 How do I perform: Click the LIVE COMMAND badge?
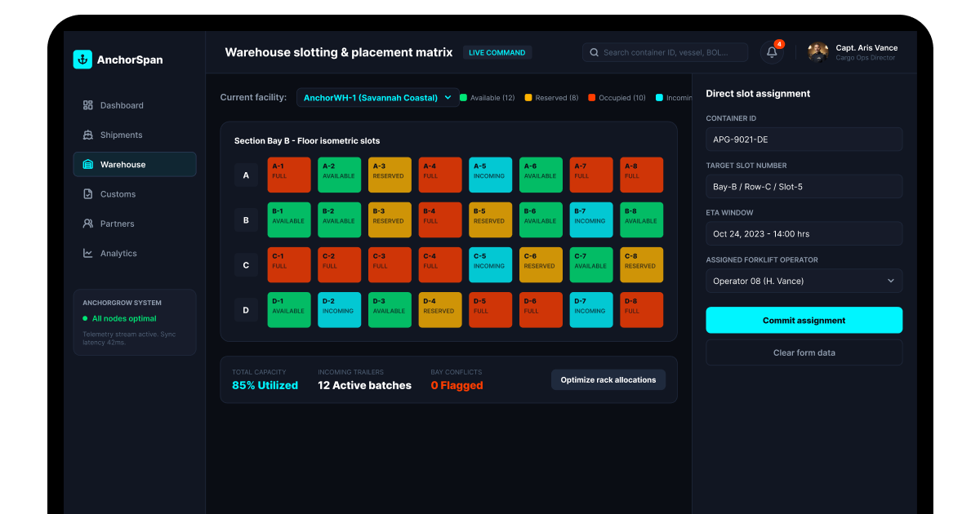pos(497,52)
